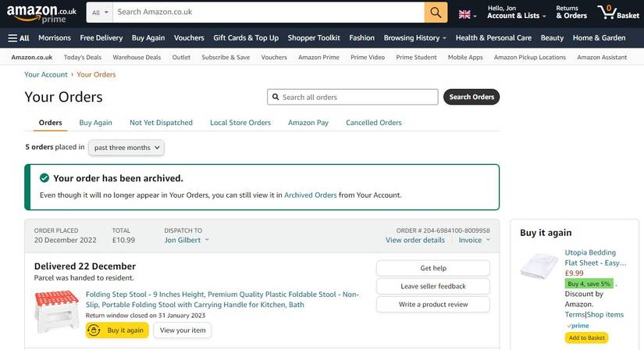Click the Buy it again yellow button
This screenshot has height=350, width=644.
point(117,330)
